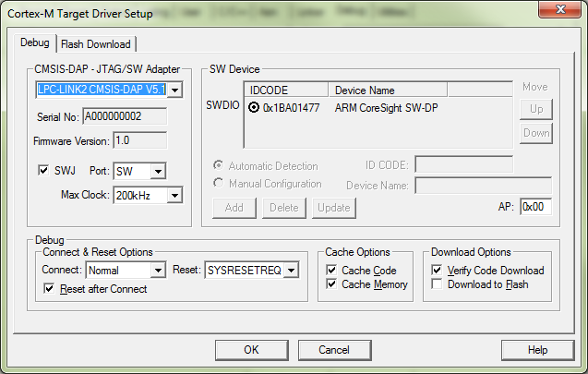The height and width of the screenshot is (374, 588).
Task: Expand the Port selection dropdown
Action: coord(158,171)
